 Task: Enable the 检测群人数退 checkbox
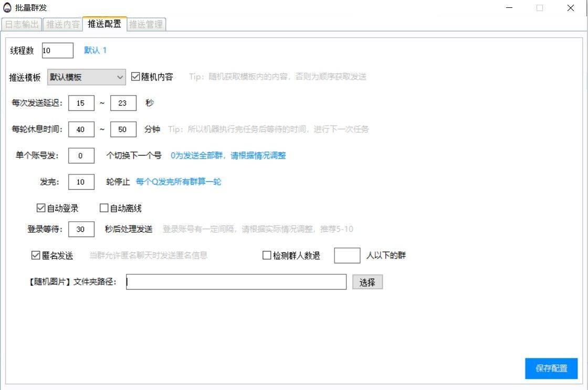point(267,255)
